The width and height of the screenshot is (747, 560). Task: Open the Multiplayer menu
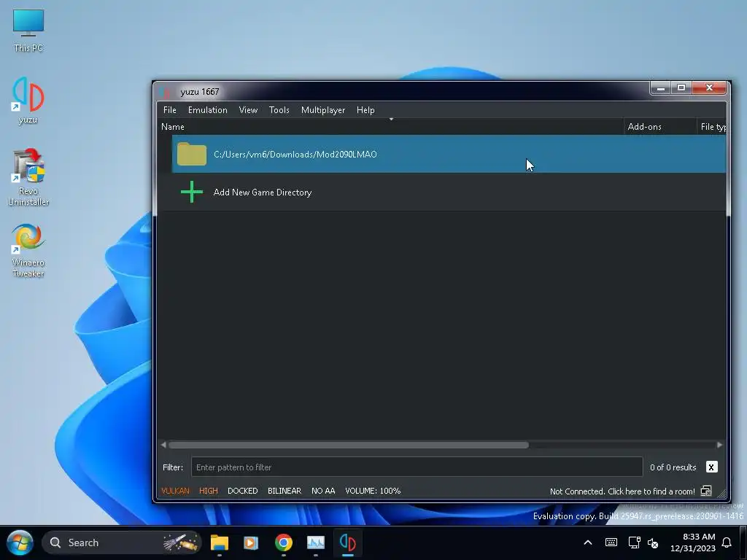pos(322,110)
